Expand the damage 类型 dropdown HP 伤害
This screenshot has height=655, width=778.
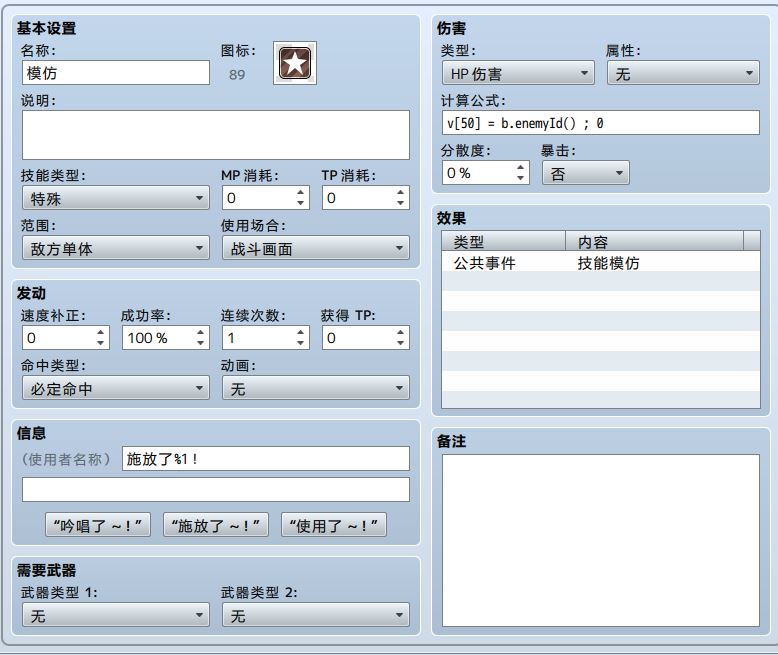tap(518, 73)
